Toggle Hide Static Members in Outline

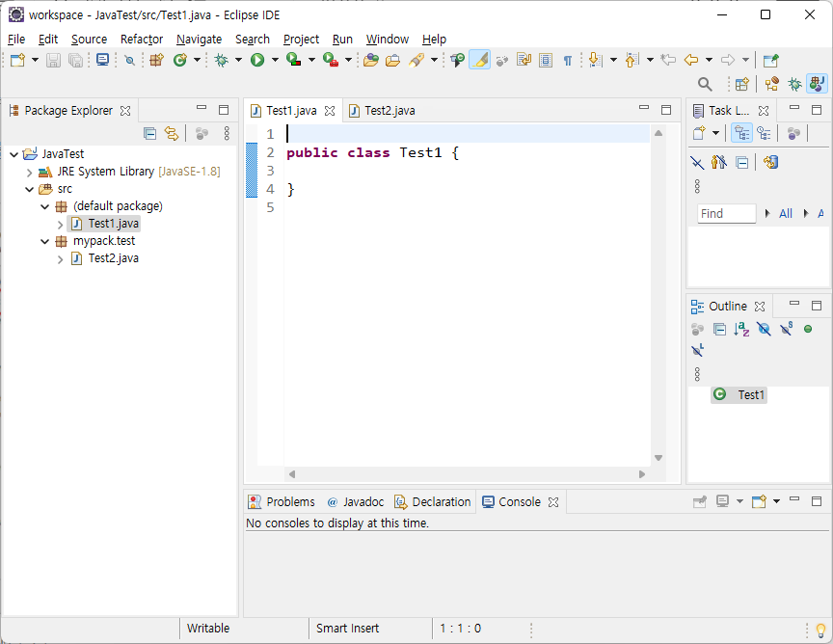(x=787, y=330)
